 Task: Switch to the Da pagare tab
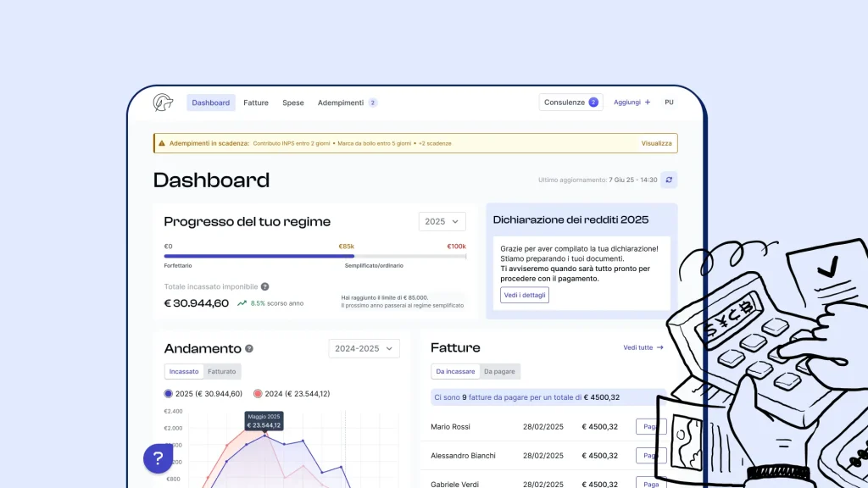pos(499,371)
